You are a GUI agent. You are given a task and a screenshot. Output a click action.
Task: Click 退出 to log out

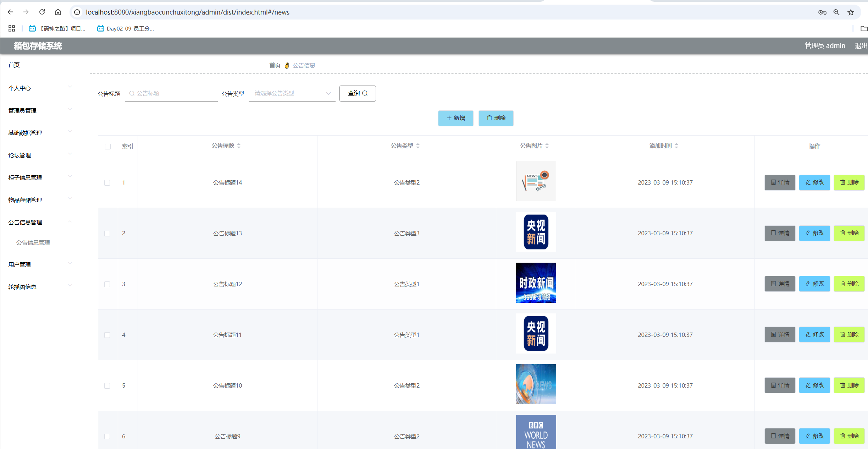pyautogui.click(x=861, y=46)
